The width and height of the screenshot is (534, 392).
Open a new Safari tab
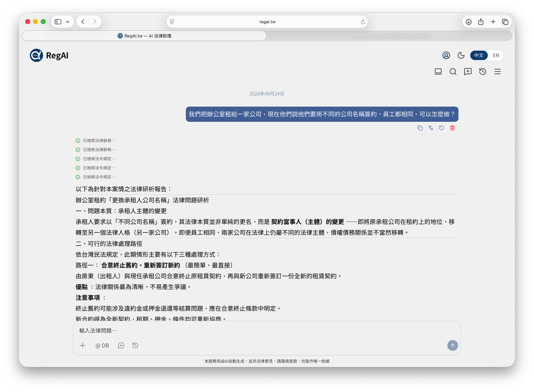click(x=493, y=22)
